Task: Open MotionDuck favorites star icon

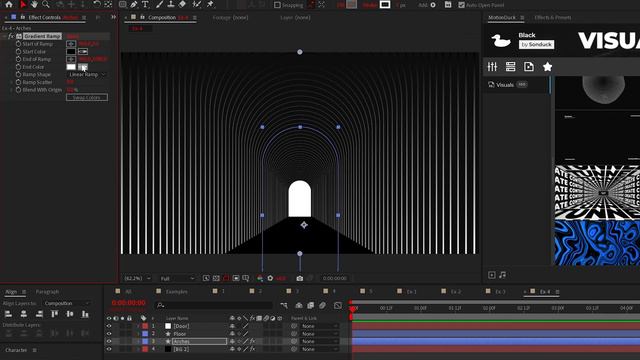Action: 547,67
